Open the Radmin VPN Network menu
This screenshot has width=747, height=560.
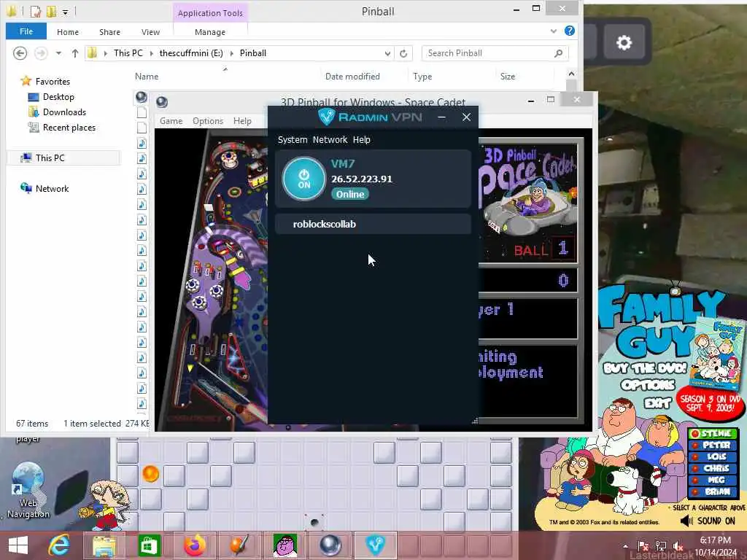[x=330, y=139]
